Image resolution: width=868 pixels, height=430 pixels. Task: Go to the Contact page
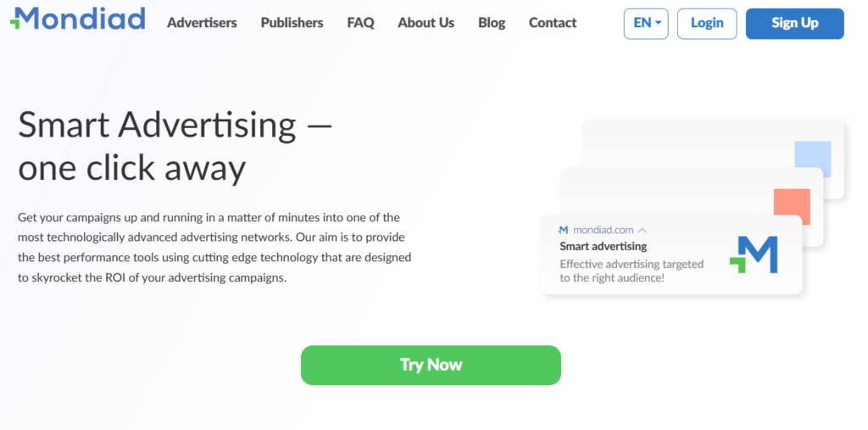[553, 23]
